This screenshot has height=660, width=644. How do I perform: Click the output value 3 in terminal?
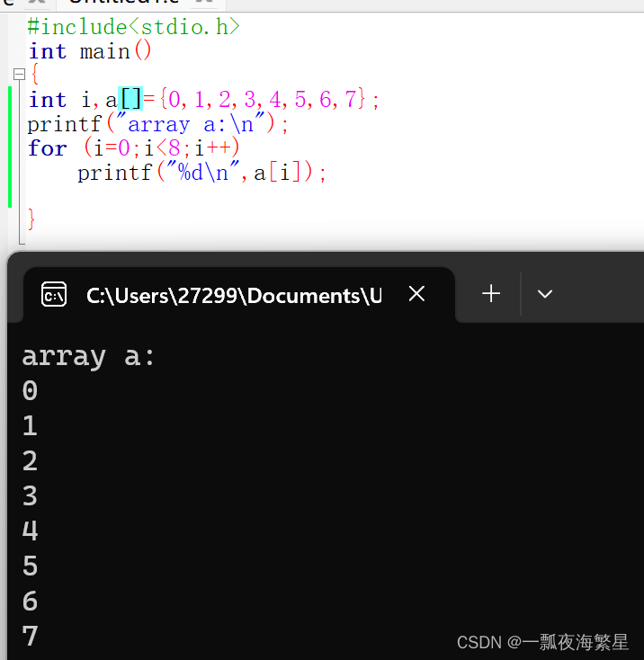coord(30,495)
